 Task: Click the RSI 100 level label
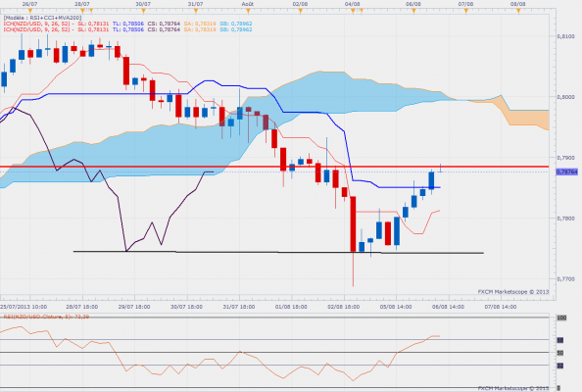coord(561,318)
